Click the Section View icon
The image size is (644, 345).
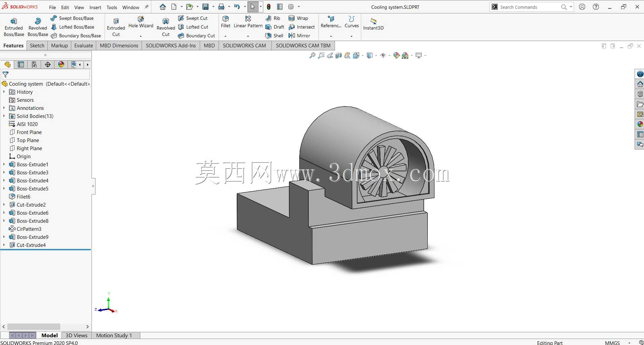[x=339, y=55]
